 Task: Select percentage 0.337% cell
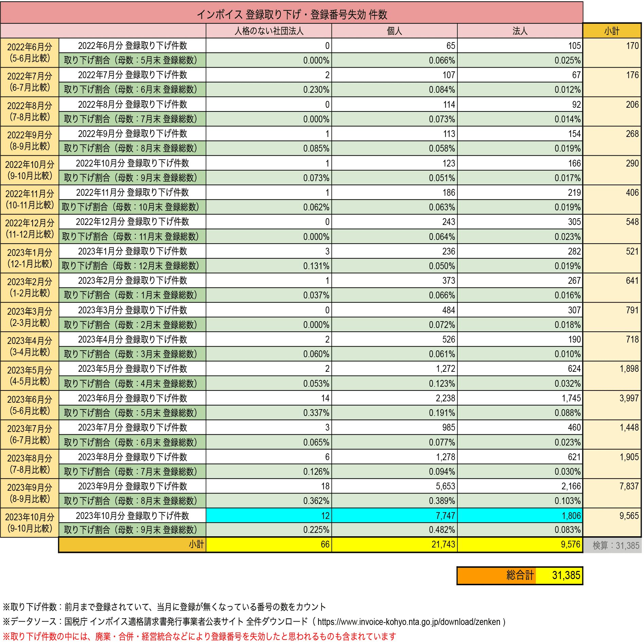point(269,413)
